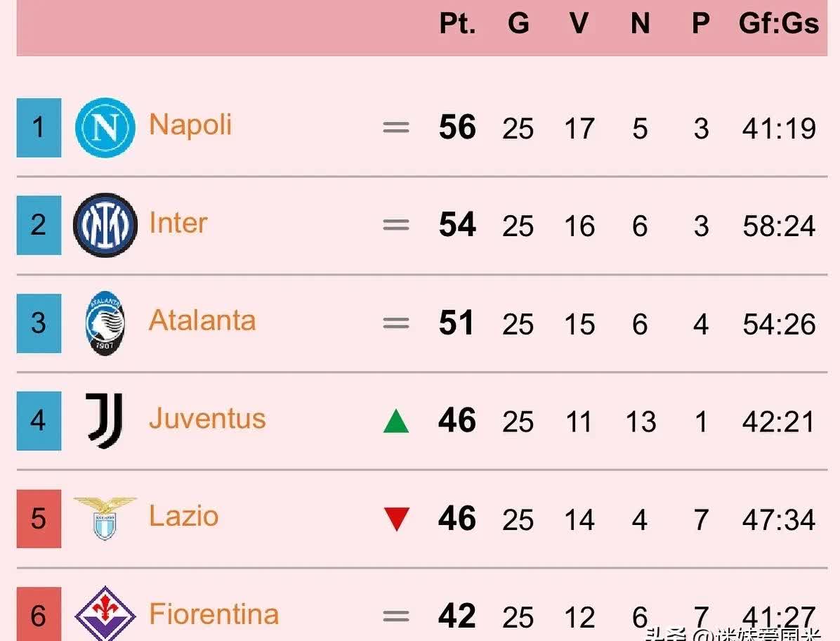
Task: Click the Lazio eagle crest
Action: click(x=105, y=518)
